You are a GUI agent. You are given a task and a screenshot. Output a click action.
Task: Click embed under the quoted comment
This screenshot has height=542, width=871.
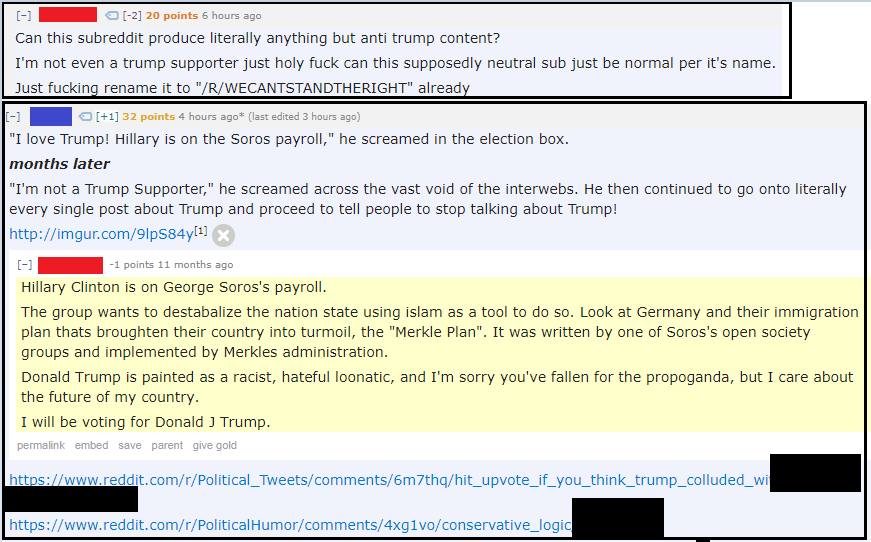[92, 445]
